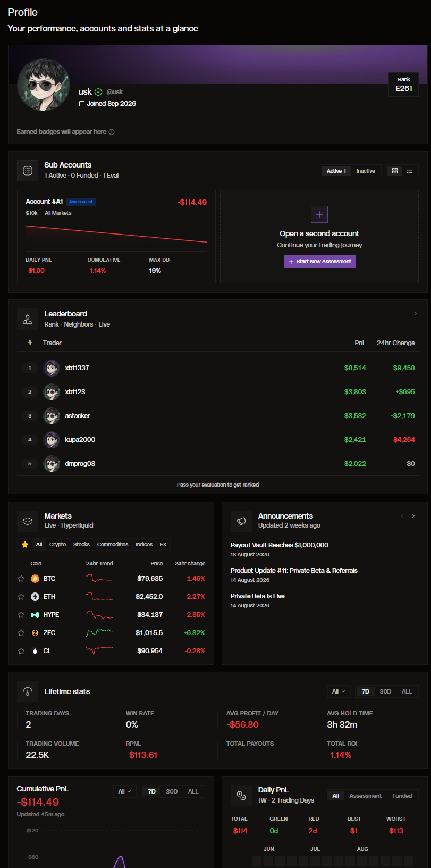Favorite ZEC with its star
Image resolution: width=431 pixels, height=868 pixels.
click(x=21, y=633)
